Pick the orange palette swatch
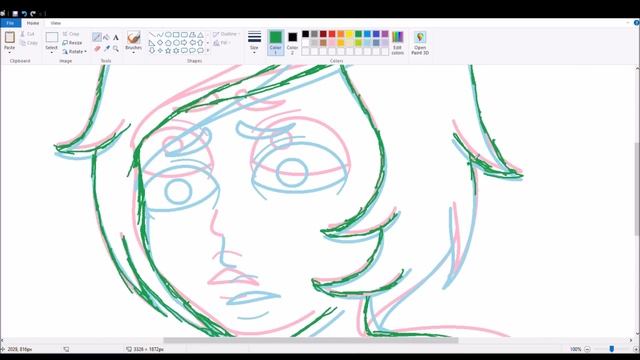 tap(340, 34)
